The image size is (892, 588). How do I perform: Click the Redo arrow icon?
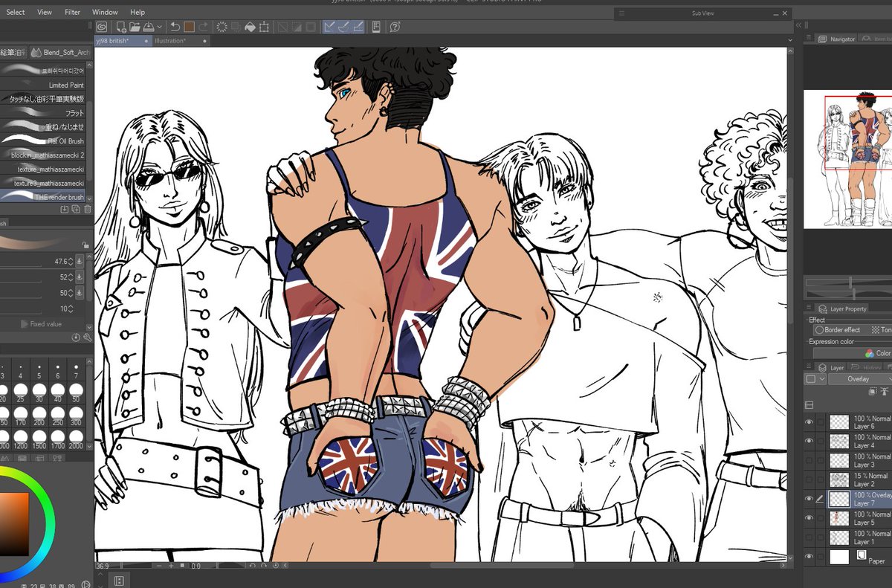204,27
